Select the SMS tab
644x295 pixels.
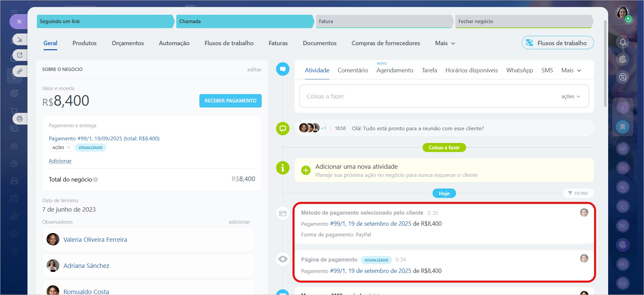click(x=547, y=70)
